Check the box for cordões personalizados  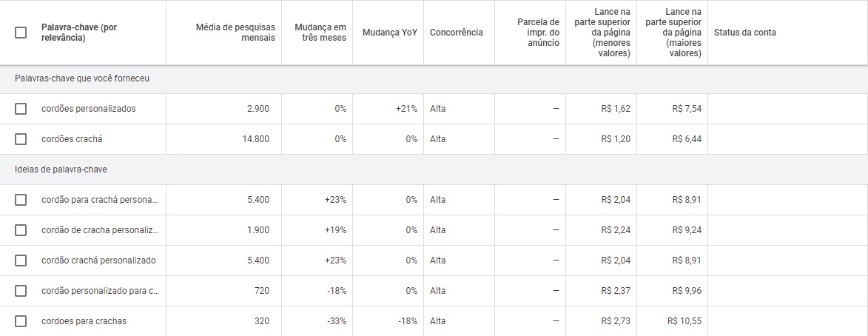[x=21, y=109]
